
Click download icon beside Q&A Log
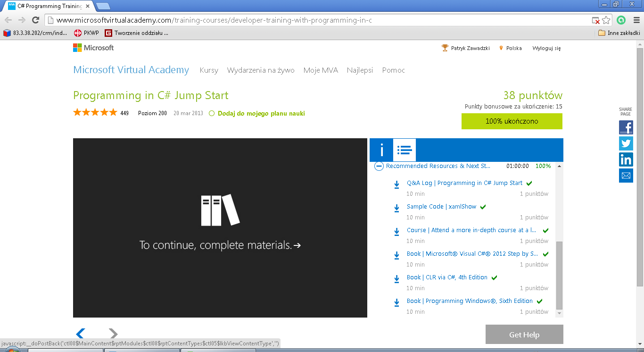397,184
